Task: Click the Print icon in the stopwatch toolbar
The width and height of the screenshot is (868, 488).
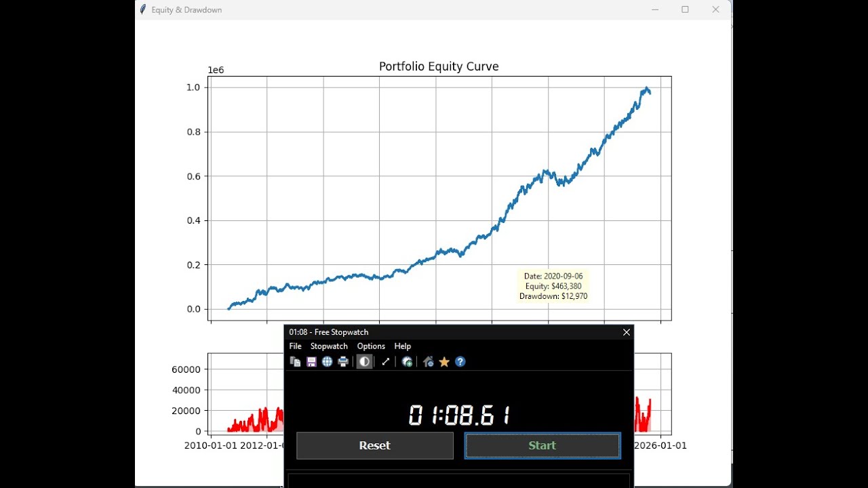Action: [343, 362]
